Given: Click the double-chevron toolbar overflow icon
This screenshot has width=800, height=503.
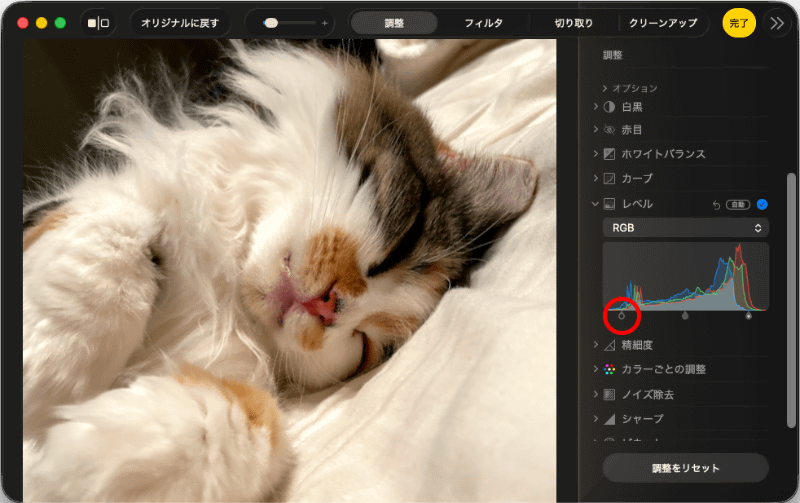Looking at the screenshot, I should [777, 23].
